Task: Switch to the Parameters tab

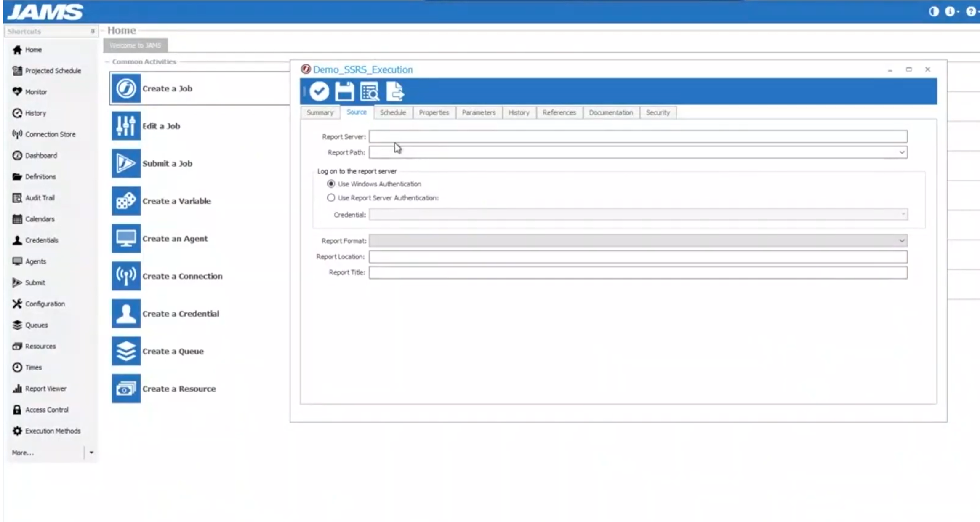Action: [478, 112]
